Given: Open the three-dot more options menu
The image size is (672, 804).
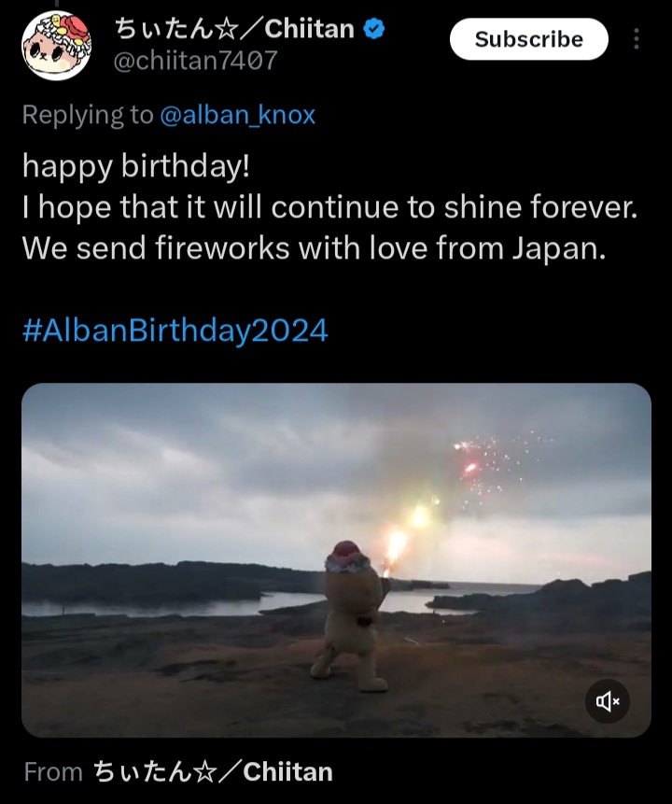Looking at the screenshot, I should pos(637,39).
